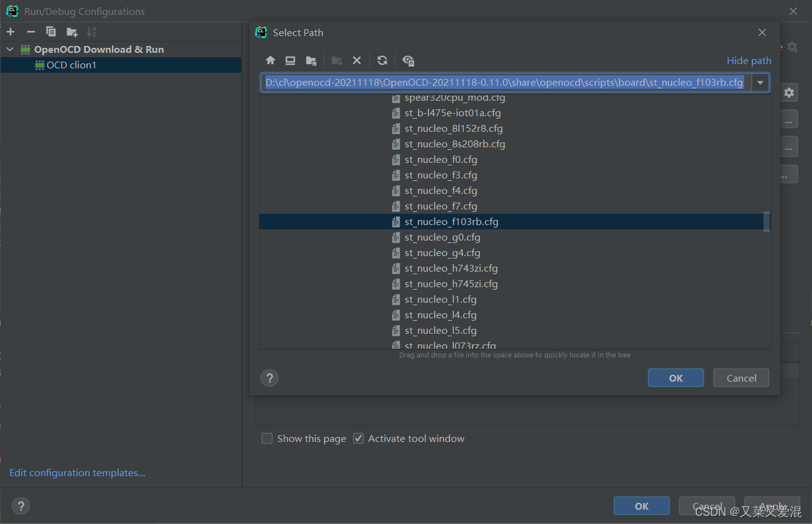Select st_nucleo_g4.cfg file

tap(442, 253)
